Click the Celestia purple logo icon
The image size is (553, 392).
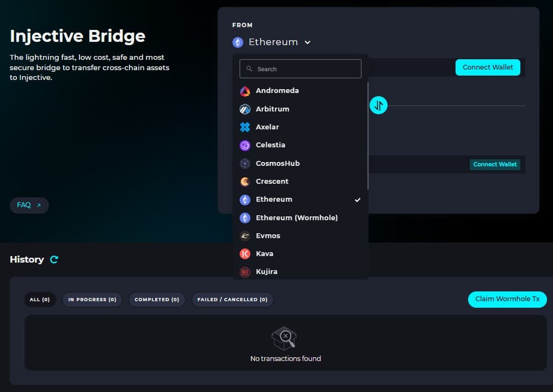tap(245, 145)
